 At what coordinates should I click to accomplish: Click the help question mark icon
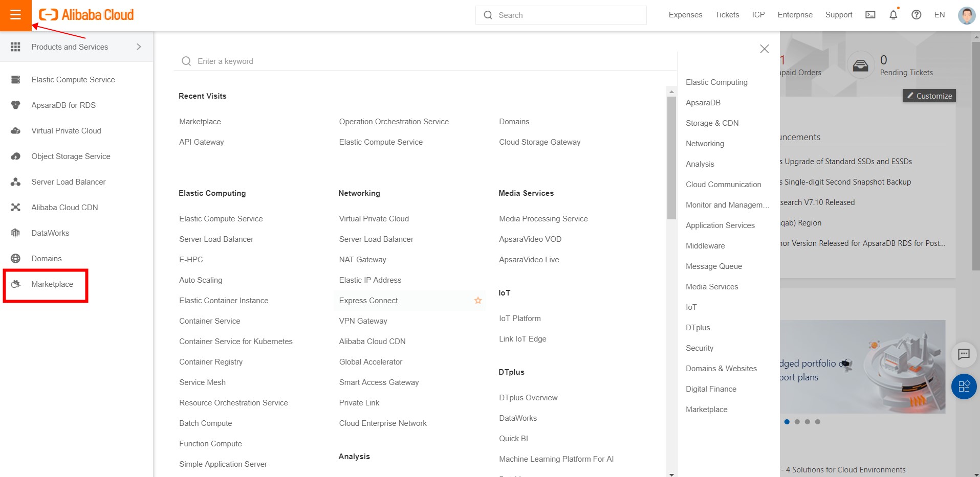tap(916, 15)
